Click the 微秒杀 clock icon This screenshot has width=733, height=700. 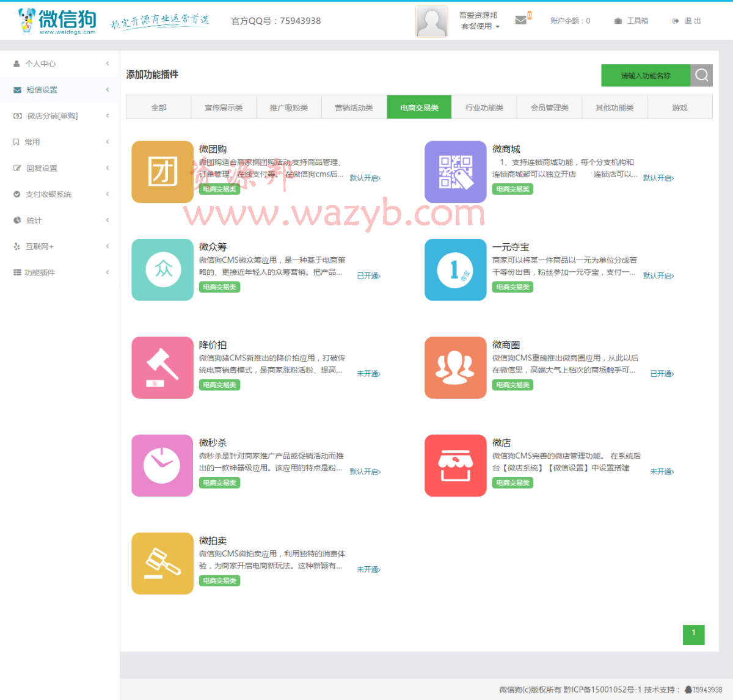pos(162,465)
